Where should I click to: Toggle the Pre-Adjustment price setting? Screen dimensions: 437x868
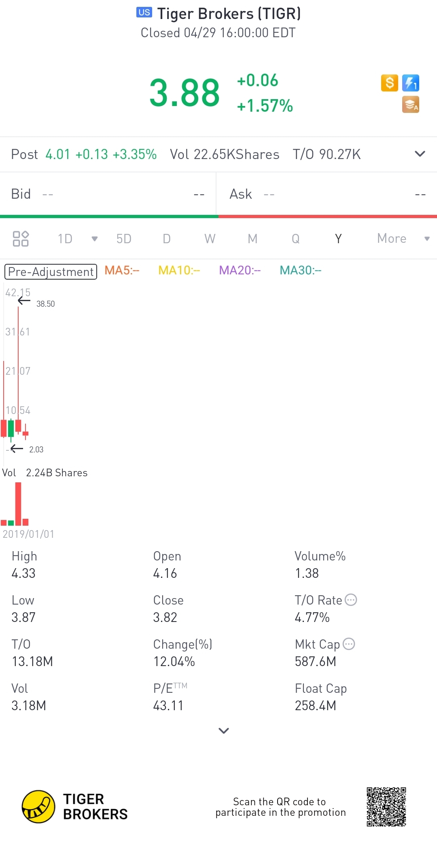coord(51,272)
